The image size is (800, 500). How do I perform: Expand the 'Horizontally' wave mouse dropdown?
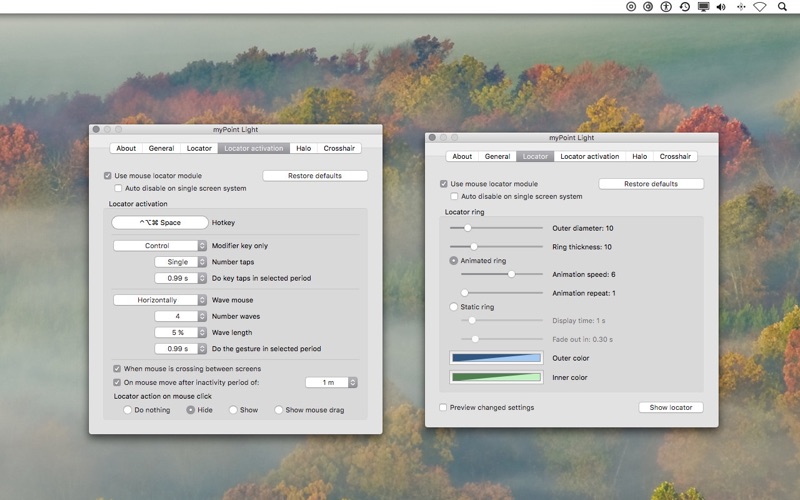pos(160,300)
